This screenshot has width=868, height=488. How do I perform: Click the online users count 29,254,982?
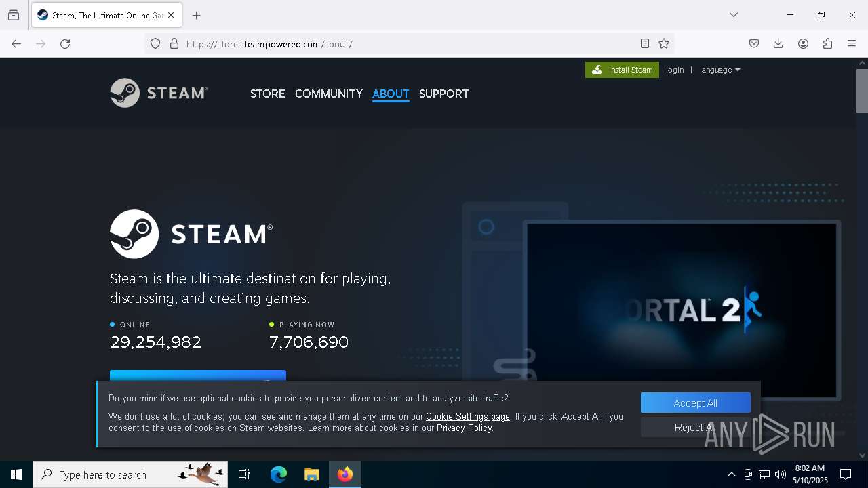click(156, 342)
